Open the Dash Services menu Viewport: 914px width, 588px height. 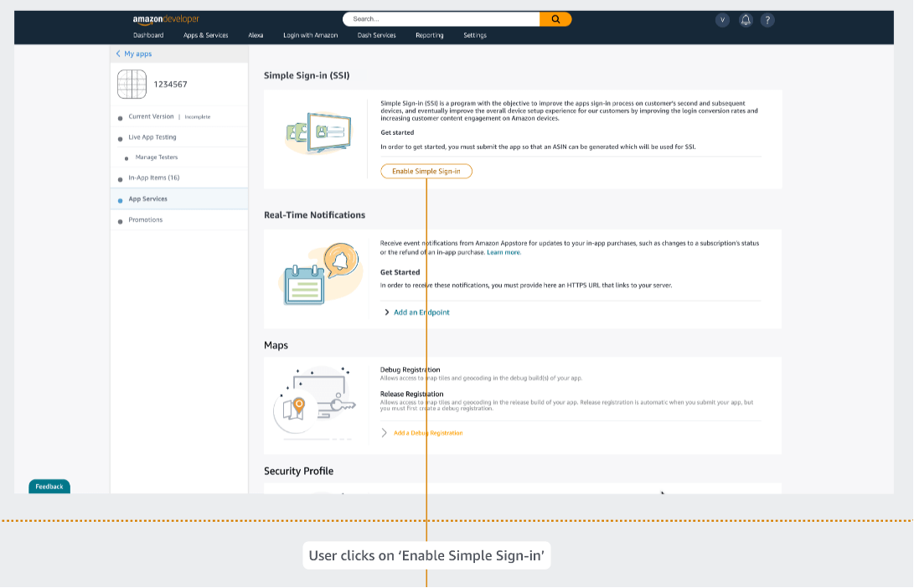click(x=376, y=35)
